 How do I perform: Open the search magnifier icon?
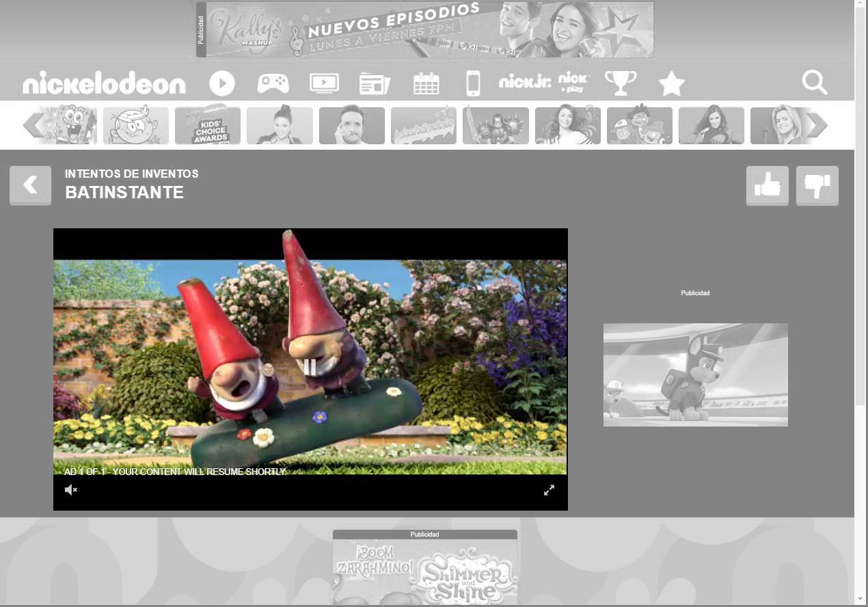[814, 83]
